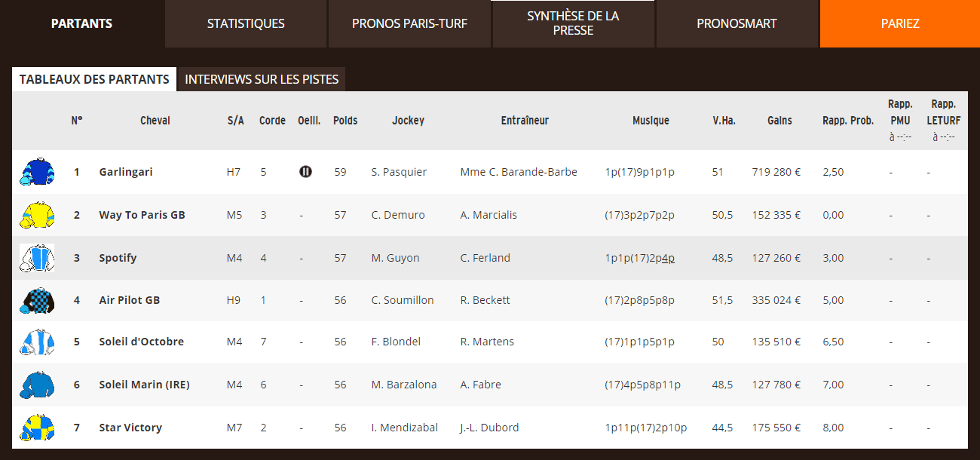Click the Rapp. Prob. column header

(848, 121)
